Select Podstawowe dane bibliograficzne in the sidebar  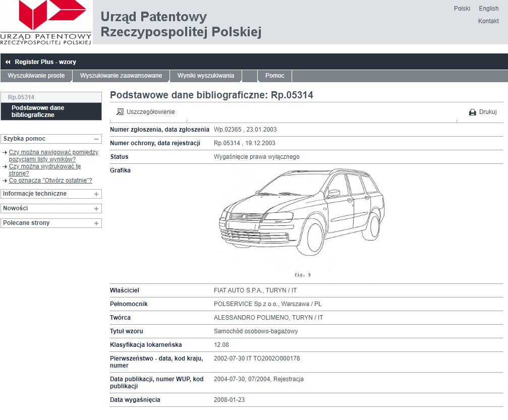click(x=51, y=111)
